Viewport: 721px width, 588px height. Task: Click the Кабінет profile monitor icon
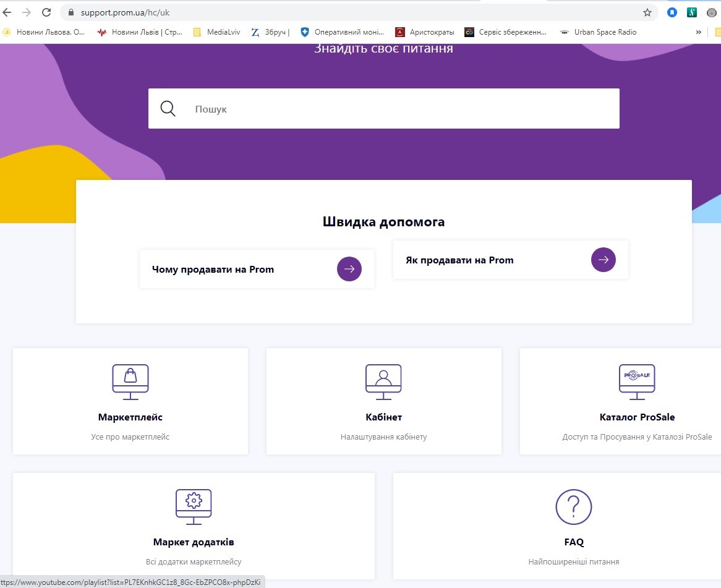tap(383, 381)
